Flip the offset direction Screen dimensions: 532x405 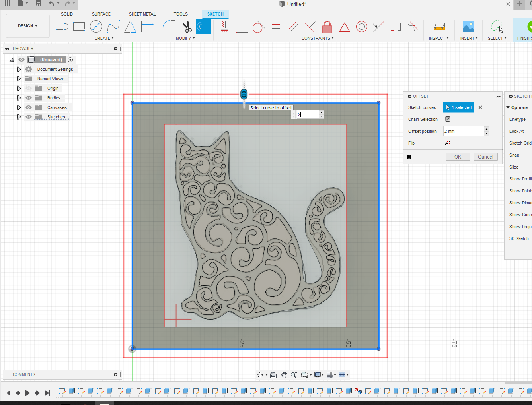[448, 143]
